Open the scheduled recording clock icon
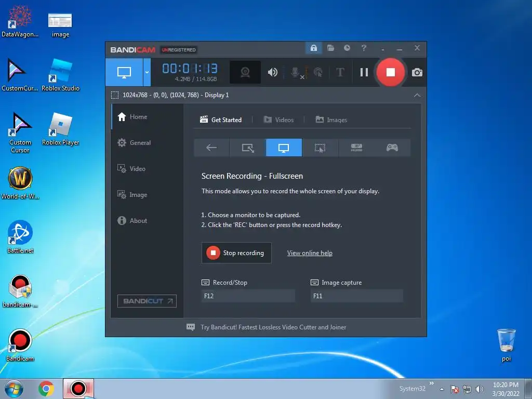 [347, 48]
